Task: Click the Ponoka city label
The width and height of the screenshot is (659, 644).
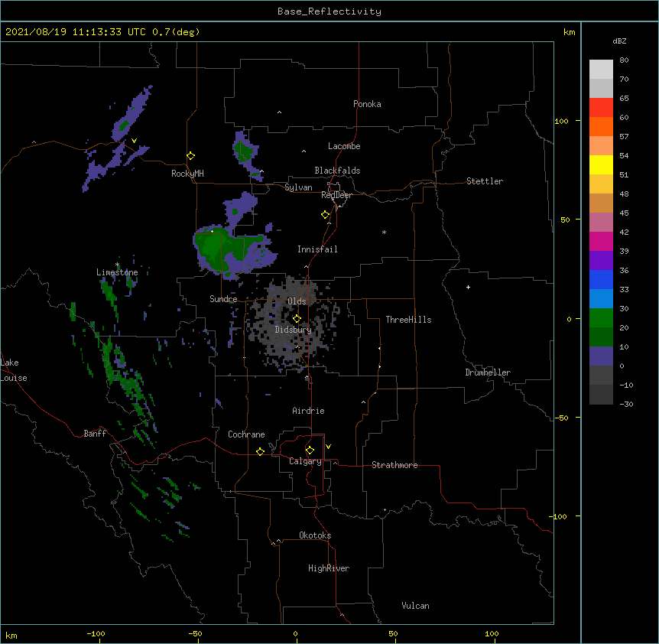Action: click(x=367, y=104)
